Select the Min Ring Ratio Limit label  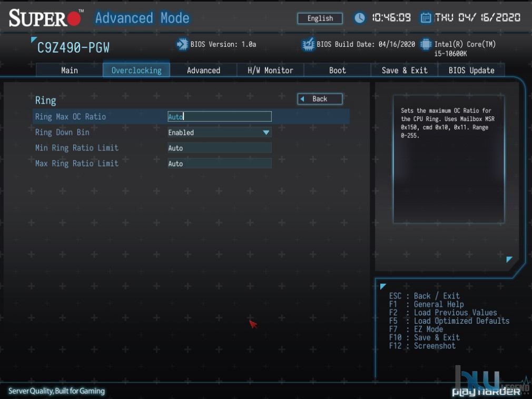click(x=77, y=148)
